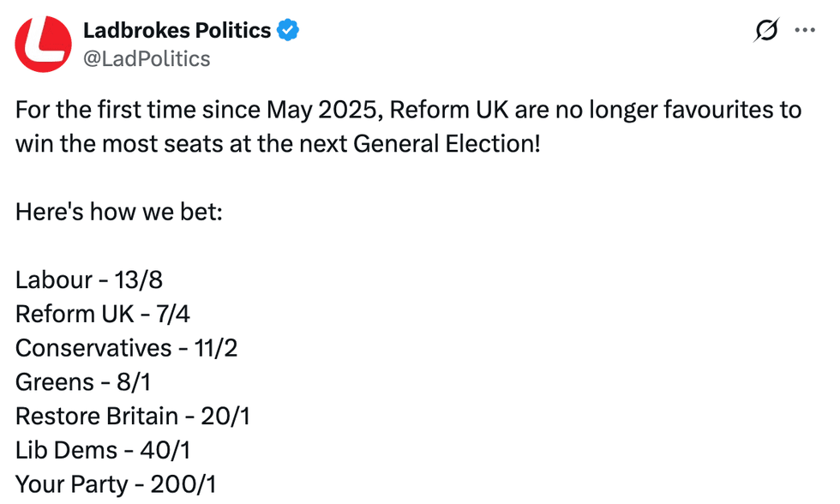Image resolution: width=840 pixels, height=504 pixels.
Task: Click the "Here's how we bet:" text
Action: pos(117,212)
